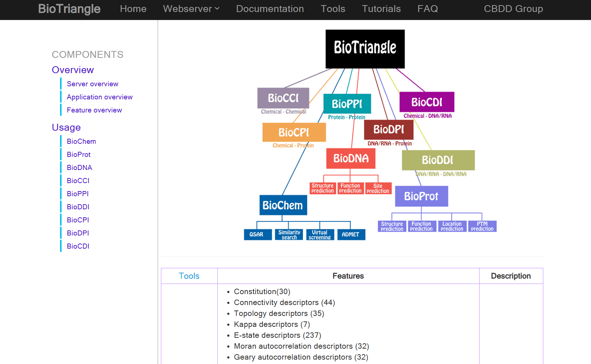Open the BioTriangle brand link

coord(69,9)
